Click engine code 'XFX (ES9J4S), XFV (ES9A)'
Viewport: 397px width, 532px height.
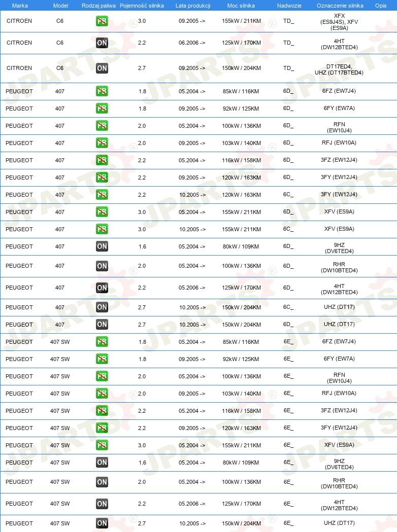click(x=339, y=22)
